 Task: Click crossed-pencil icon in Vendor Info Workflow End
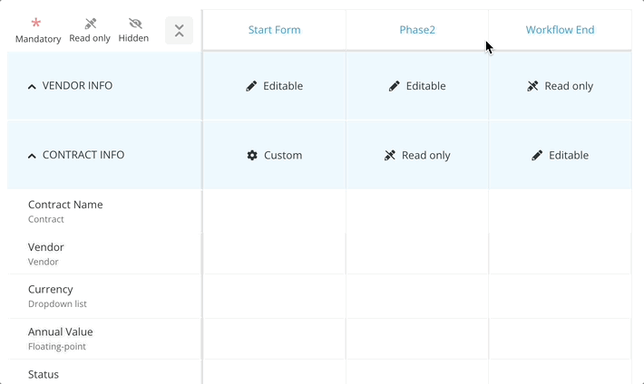click(x=532, y=86)
